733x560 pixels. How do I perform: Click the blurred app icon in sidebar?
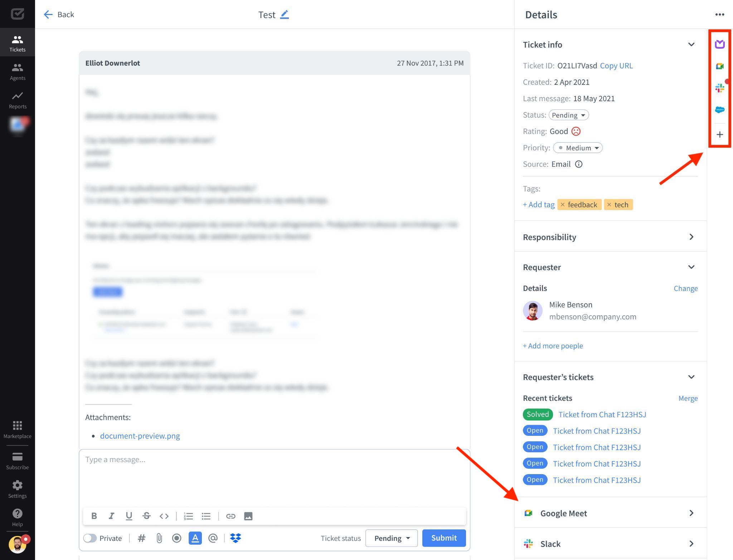[17, 125]
